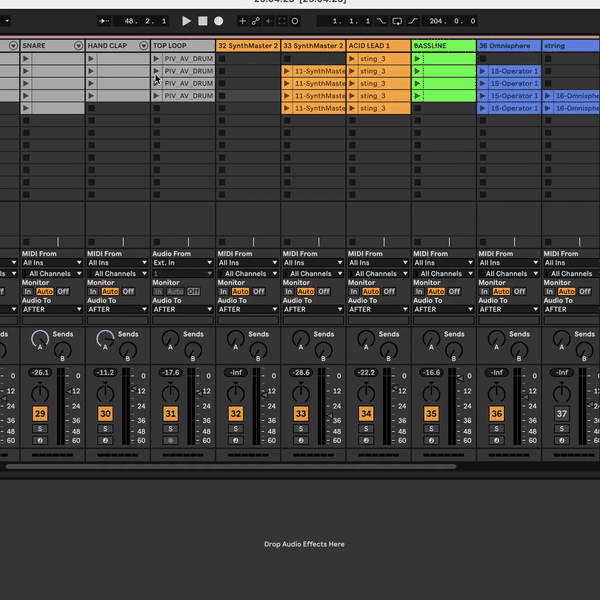Expand the SNARE track title dropdown arrow
Image resolution: width=600 pixels, height=600 pixels.
coord(78,46)
